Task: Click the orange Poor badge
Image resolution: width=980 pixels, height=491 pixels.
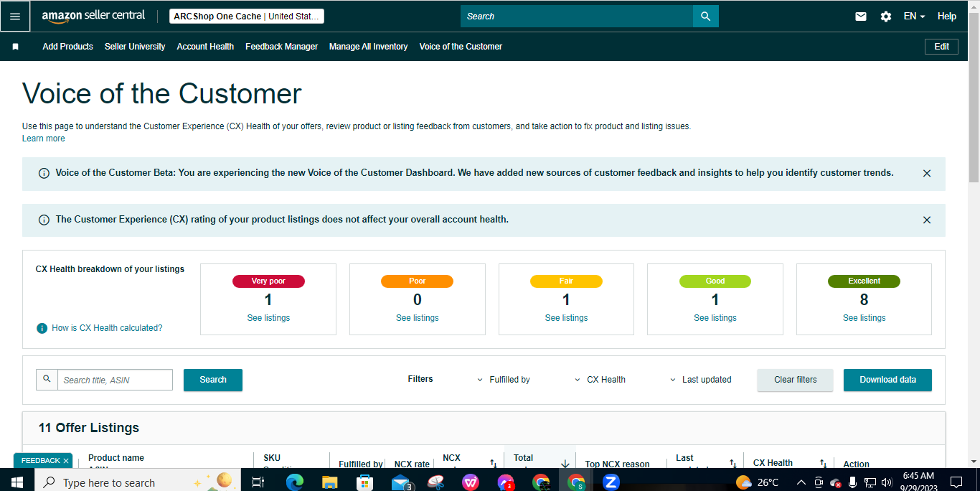Action: pyautogui.click(x=418, y=281)
